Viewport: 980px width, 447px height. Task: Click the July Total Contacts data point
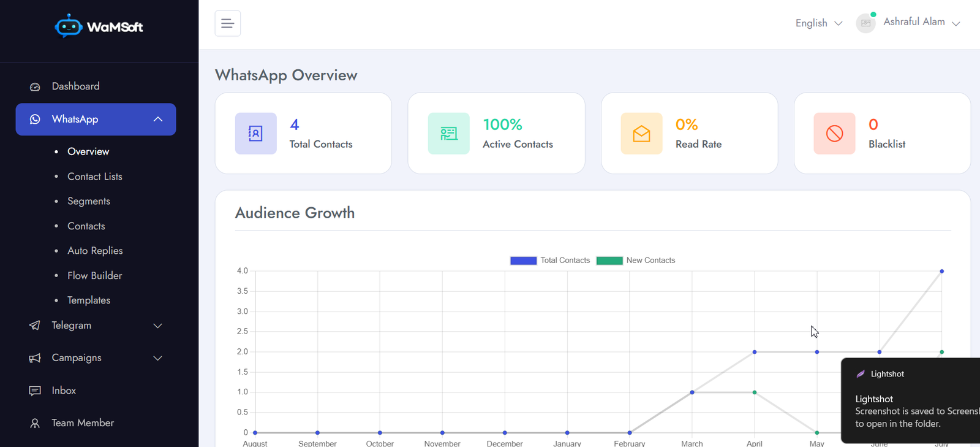tap(941, 271)
